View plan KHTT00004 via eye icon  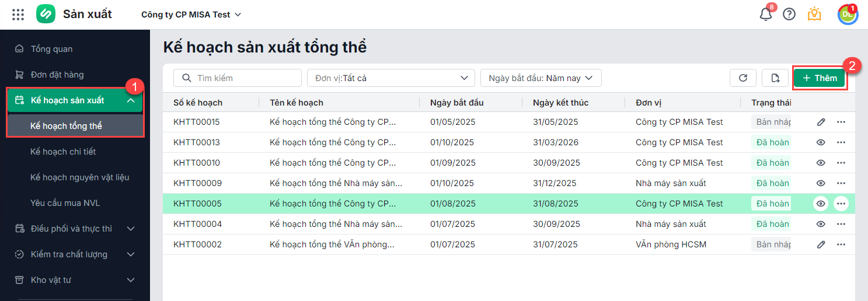point(821,224)
